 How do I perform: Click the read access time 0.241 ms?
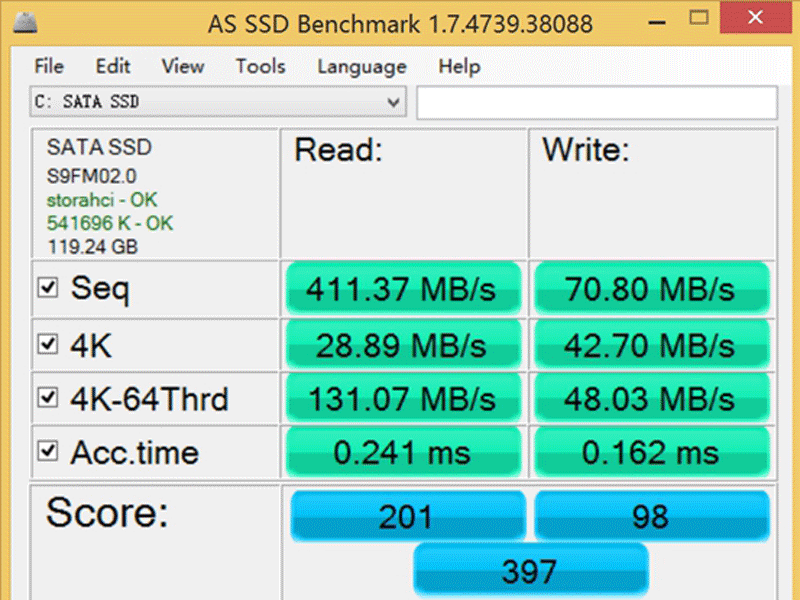(403, 453)
